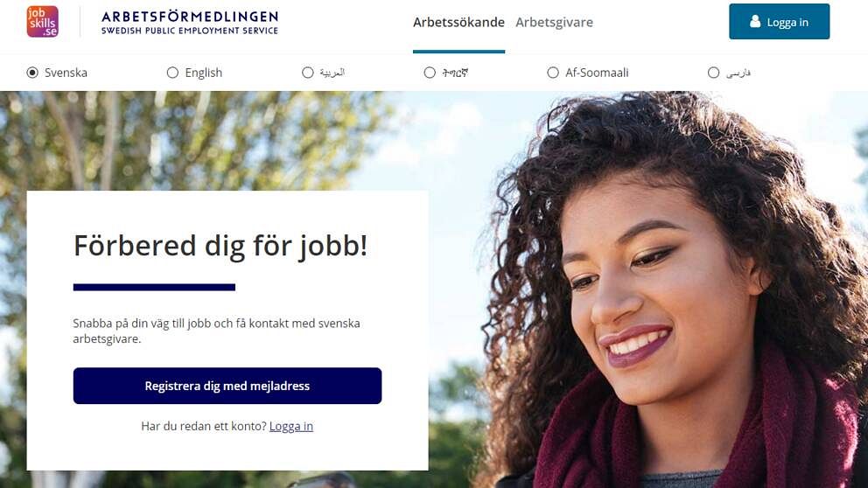Click the blue bar under the heading

(154, 287)
